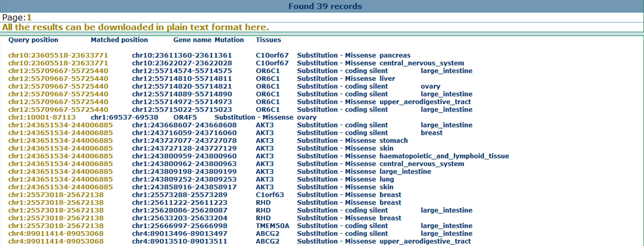Click the Tissues column header
This screenshot has height=246, width=644.
click(x=269, y=40)
